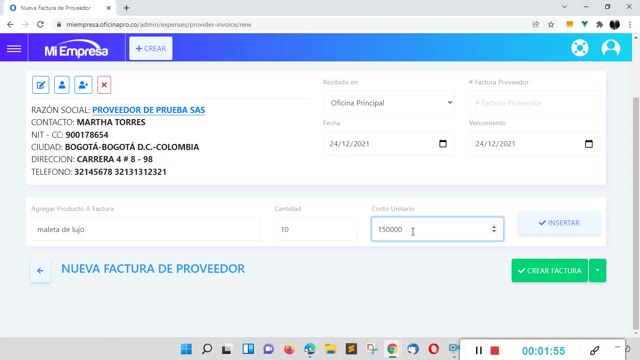Open Opera from the taskbar
Viewport: 640px width, 360px height.
433,349
